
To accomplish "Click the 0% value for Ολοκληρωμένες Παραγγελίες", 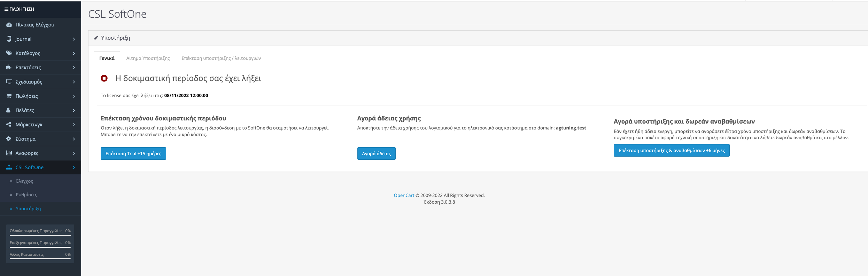I will tap(68, 231).
